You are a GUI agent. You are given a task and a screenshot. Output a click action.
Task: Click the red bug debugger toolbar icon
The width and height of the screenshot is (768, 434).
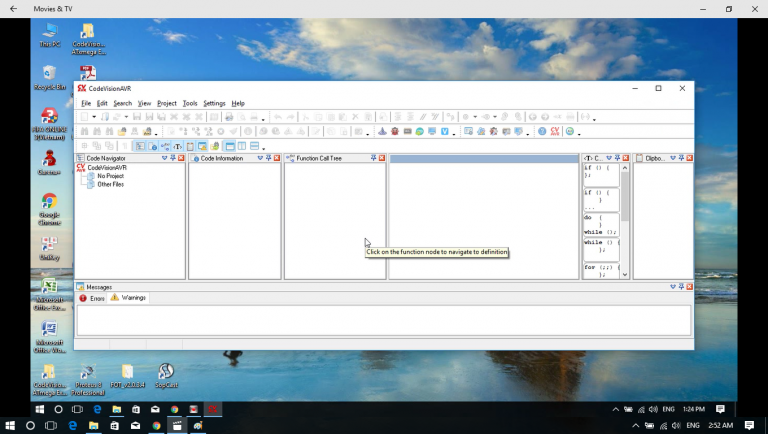click(x=395, y=131)
